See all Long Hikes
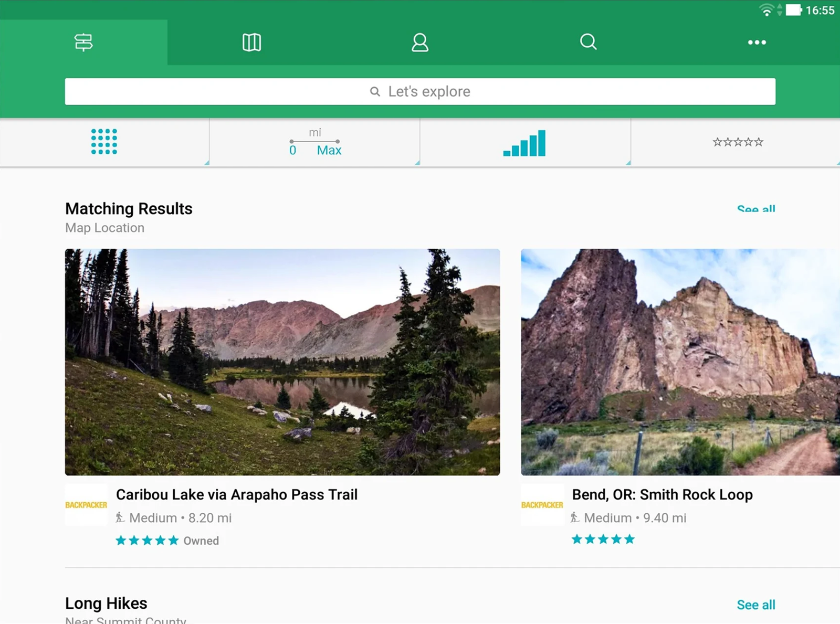The height and width of the screenshot is (624, 840). (x=756, y=605)
